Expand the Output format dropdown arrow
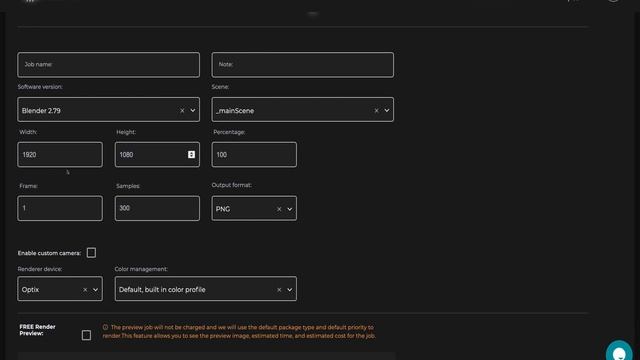This screenshot has width=640, height=360. [x=289, y=209]
